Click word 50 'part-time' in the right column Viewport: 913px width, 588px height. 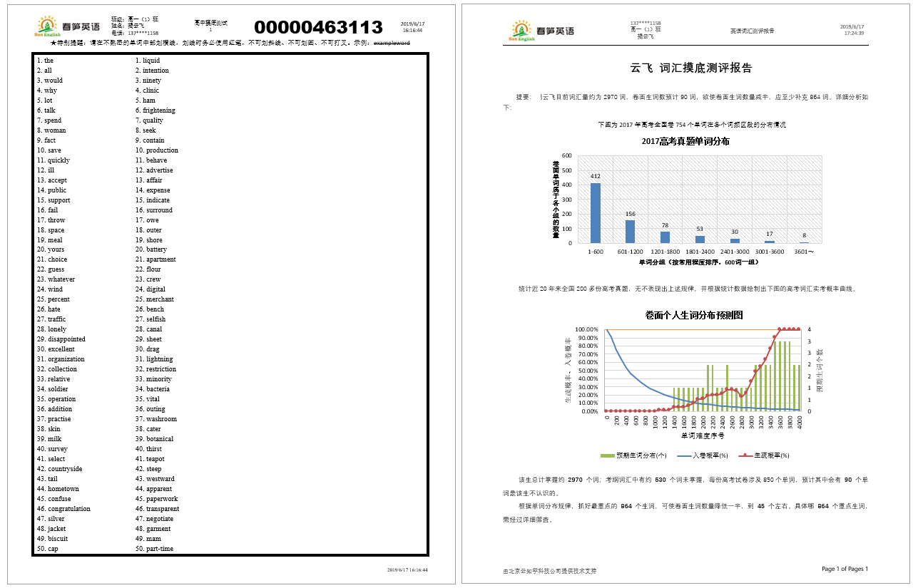(x=154, y=549)
